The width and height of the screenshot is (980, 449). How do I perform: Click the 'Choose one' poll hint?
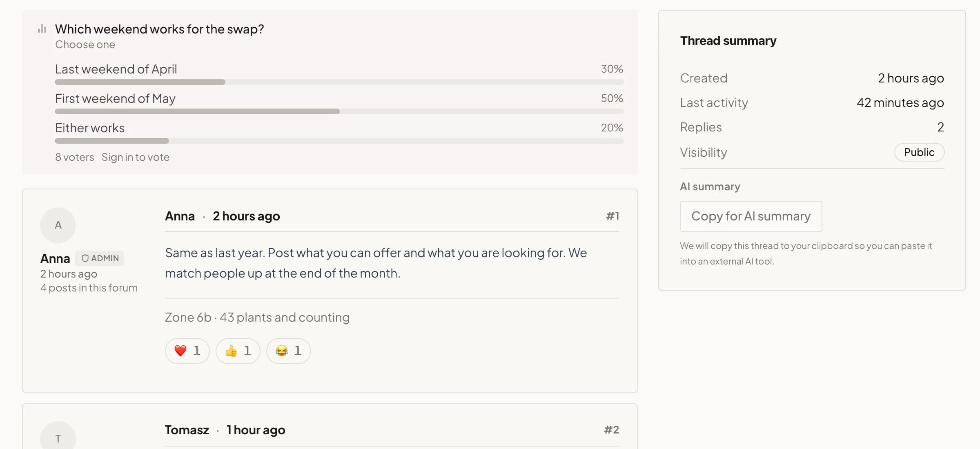[85, 44]
